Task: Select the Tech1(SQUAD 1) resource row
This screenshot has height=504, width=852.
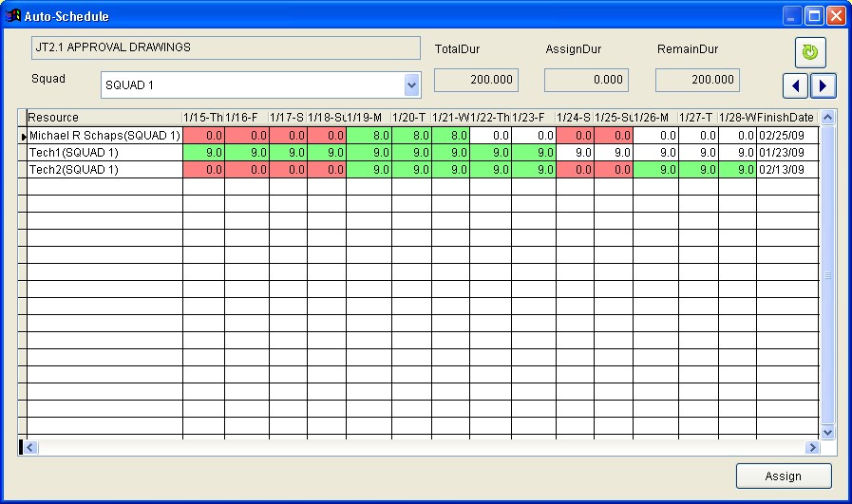Action: [x=104, y=153]
